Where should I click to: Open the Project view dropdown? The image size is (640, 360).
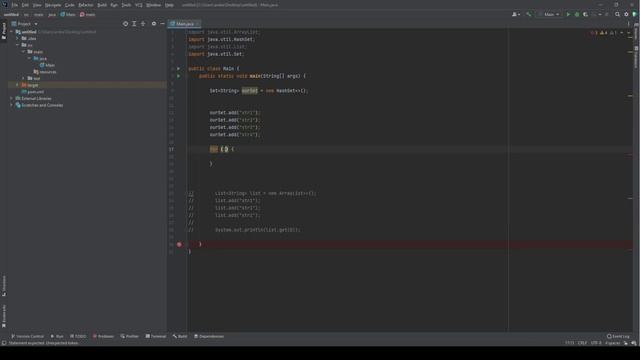[x=24, y=24]
